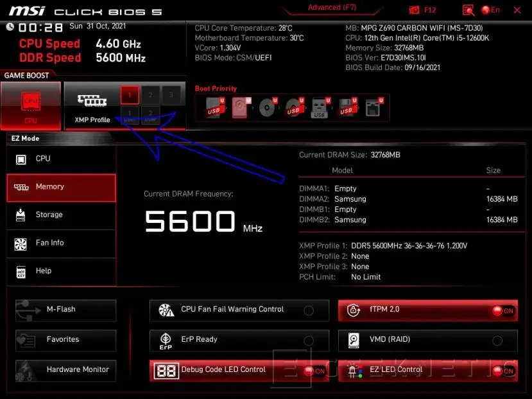The width and height of the screenshot is (532, 399).
Task: Click the DIMMB2 Samsung row
Action: click(x=408, y=220)
